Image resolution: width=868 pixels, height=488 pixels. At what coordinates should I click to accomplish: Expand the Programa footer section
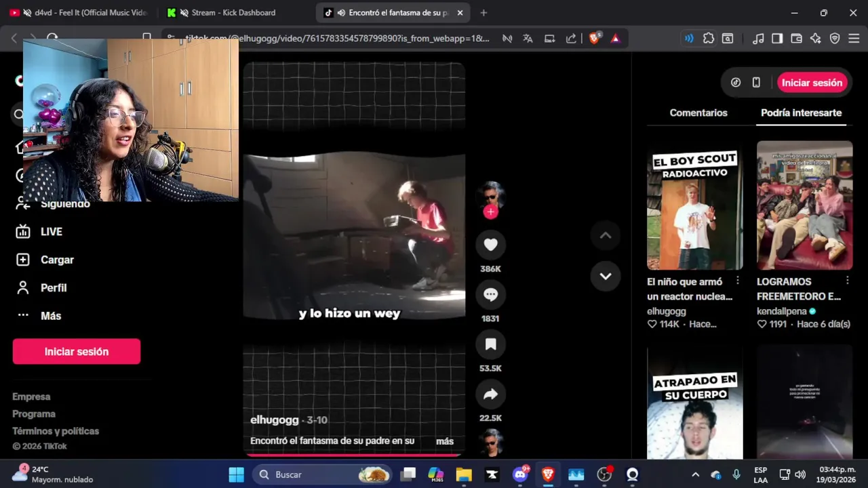click(x=34, y=413)
